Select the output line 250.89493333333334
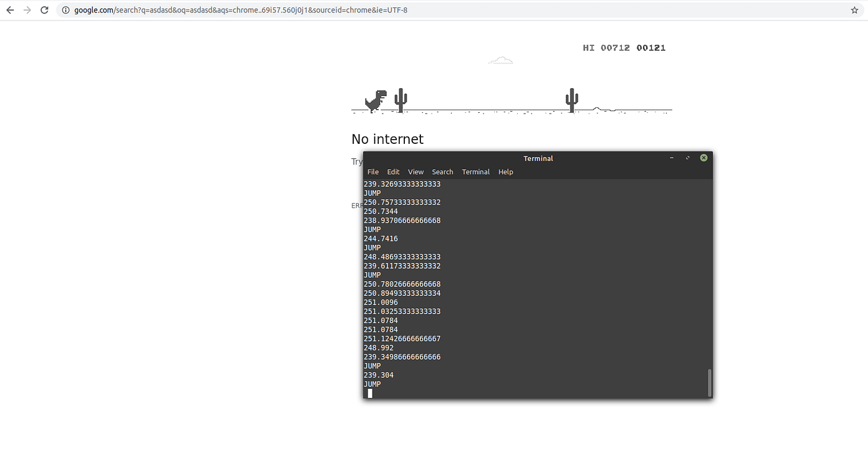Viewport: 868px width, 454px height. pyautogui.click(x=402, y=293)
